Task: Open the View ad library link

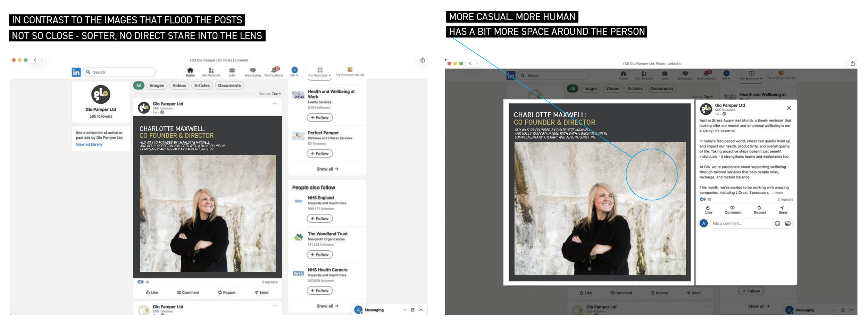Action: click(x=89, y=144)
